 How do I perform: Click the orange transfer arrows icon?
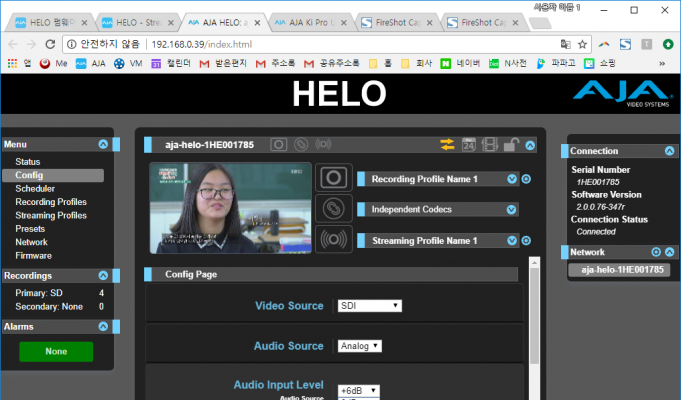(x=447, y=144)
